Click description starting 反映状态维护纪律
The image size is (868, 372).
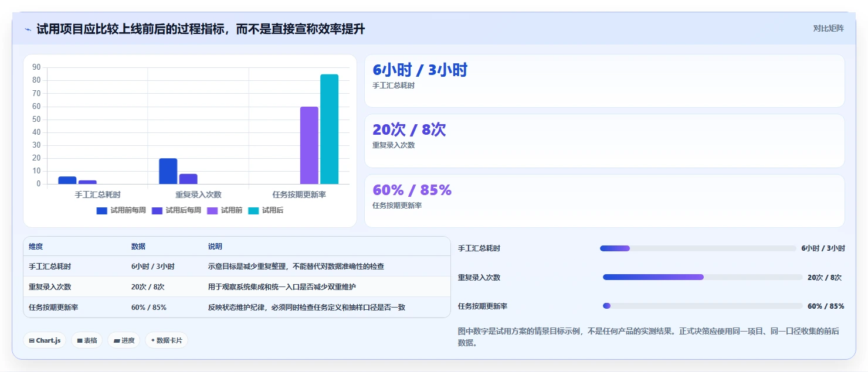(307, 308)
